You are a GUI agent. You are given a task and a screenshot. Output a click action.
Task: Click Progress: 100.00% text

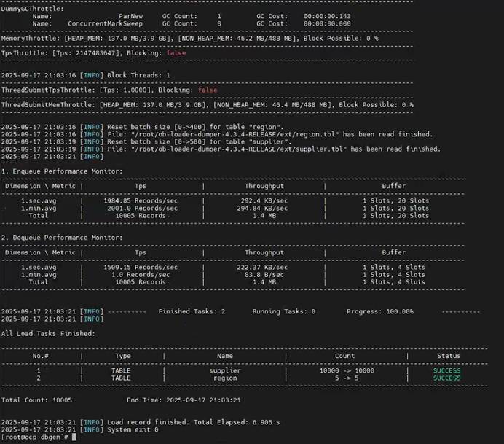point(380,312)
